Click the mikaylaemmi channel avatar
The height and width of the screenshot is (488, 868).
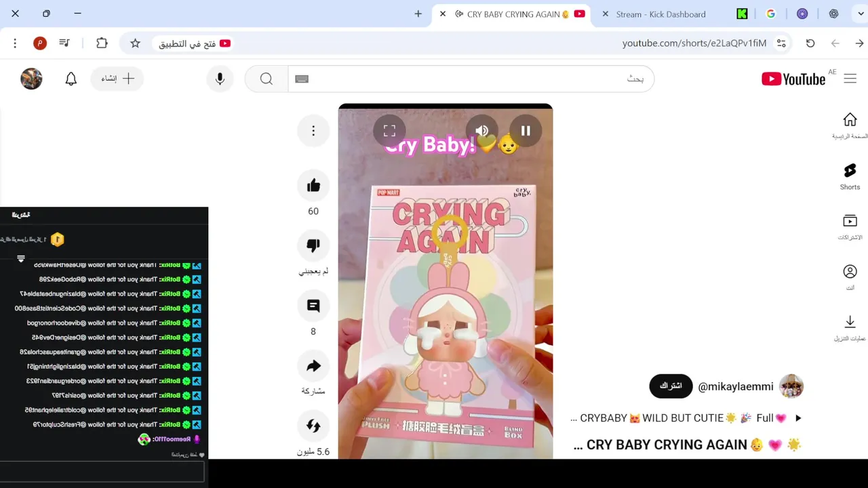pyautogui.click(x=791, y=386)
